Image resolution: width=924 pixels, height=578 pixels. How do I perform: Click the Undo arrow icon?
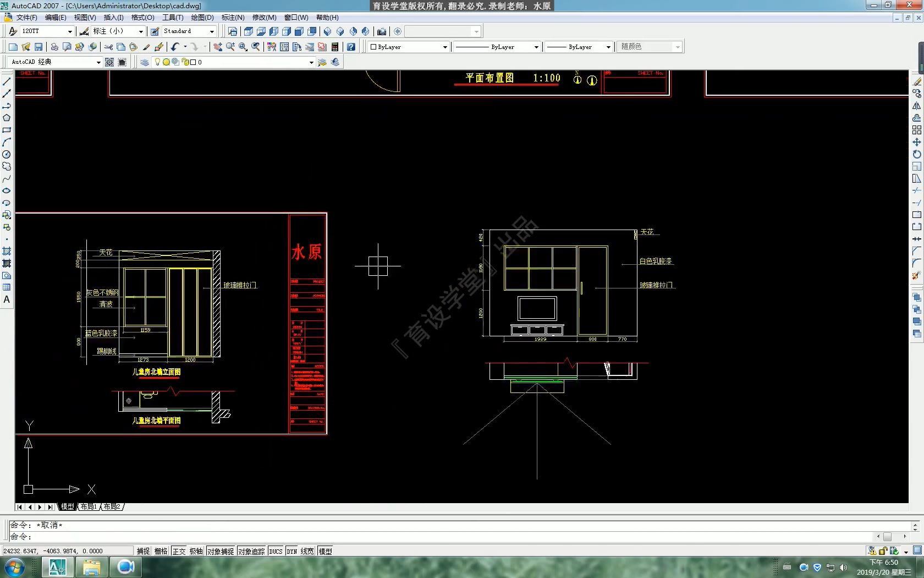click(175, 47)
